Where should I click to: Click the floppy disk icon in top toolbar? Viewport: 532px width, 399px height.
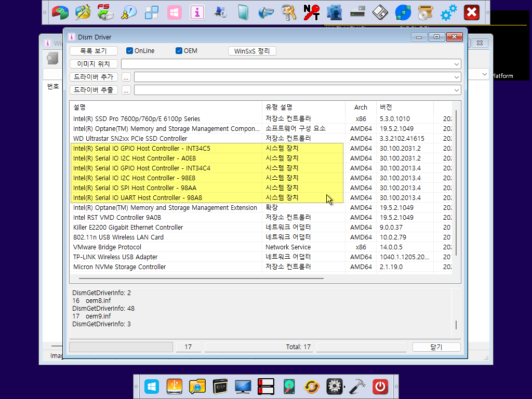point(380,12)
